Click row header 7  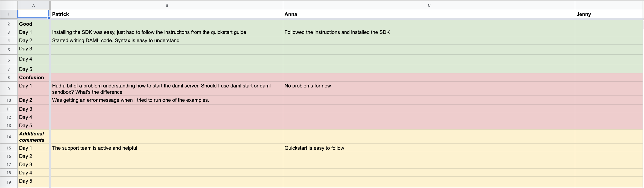(x=9, y=69)
